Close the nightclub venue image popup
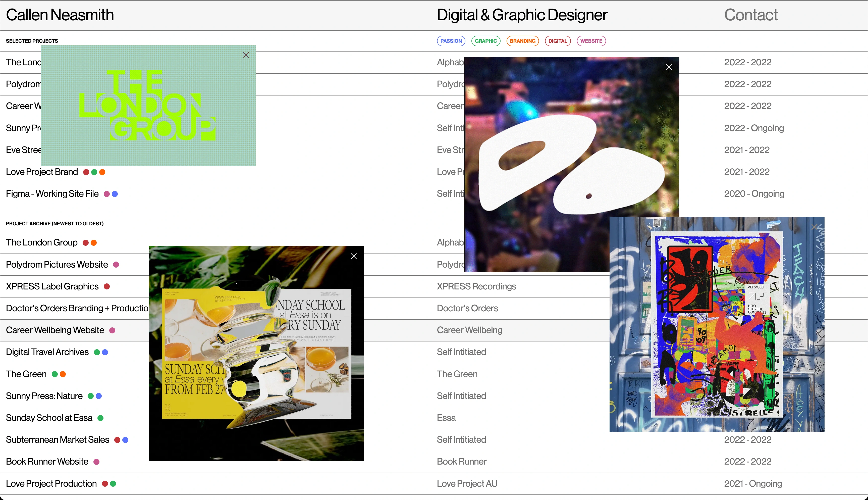 [669, 67]
